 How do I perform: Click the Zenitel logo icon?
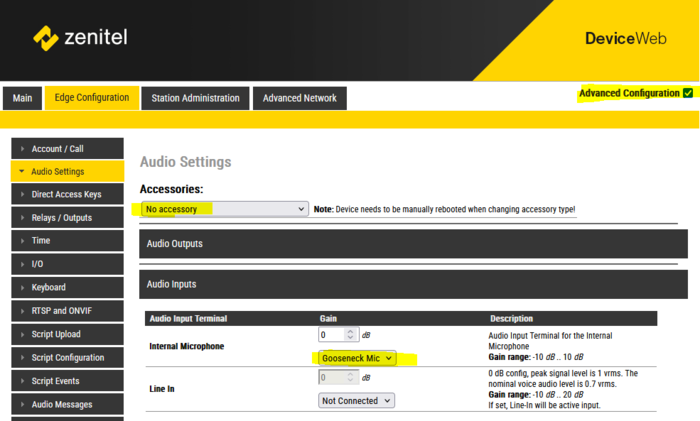(x=46, y=38)
